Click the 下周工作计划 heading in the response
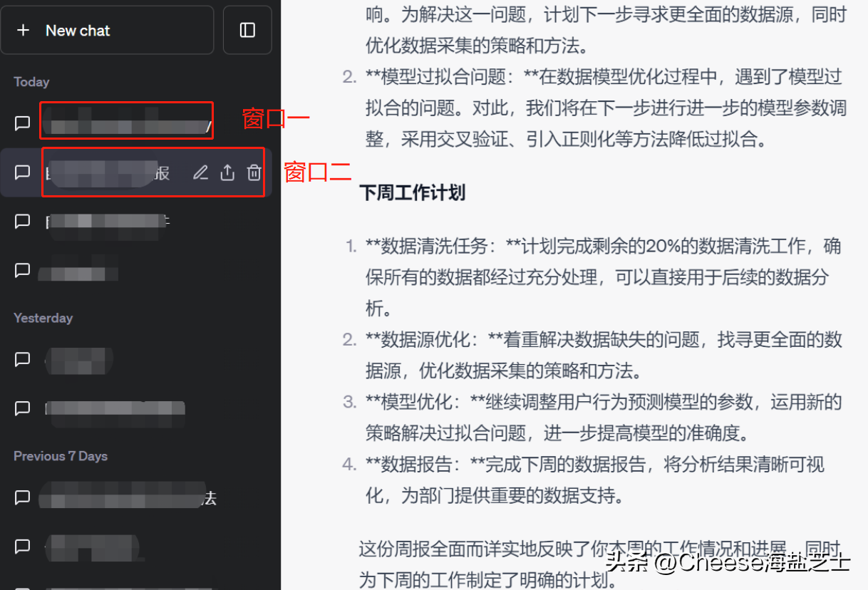The width and height of the screenshot is (868, 590). tap(413, 192)
